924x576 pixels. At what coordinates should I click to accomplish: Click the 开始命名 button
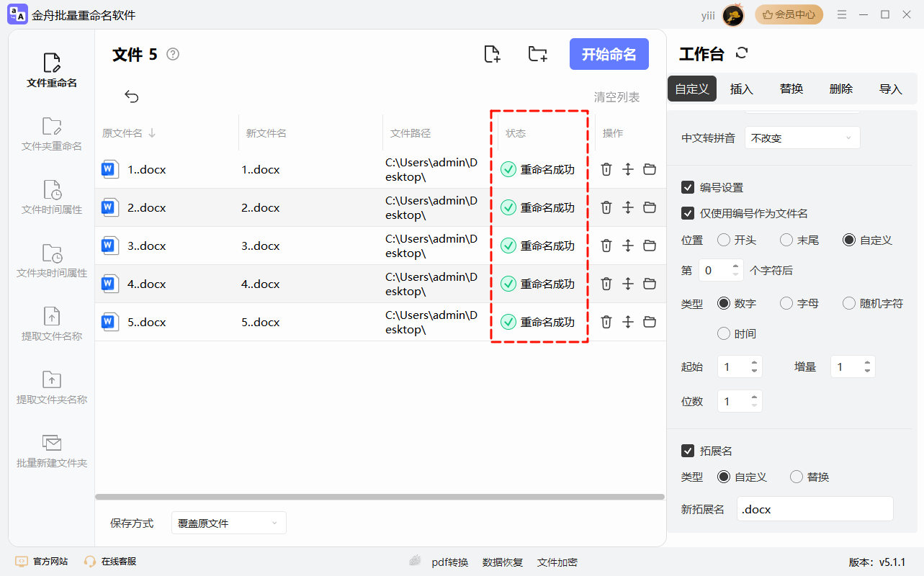(609, 54)
